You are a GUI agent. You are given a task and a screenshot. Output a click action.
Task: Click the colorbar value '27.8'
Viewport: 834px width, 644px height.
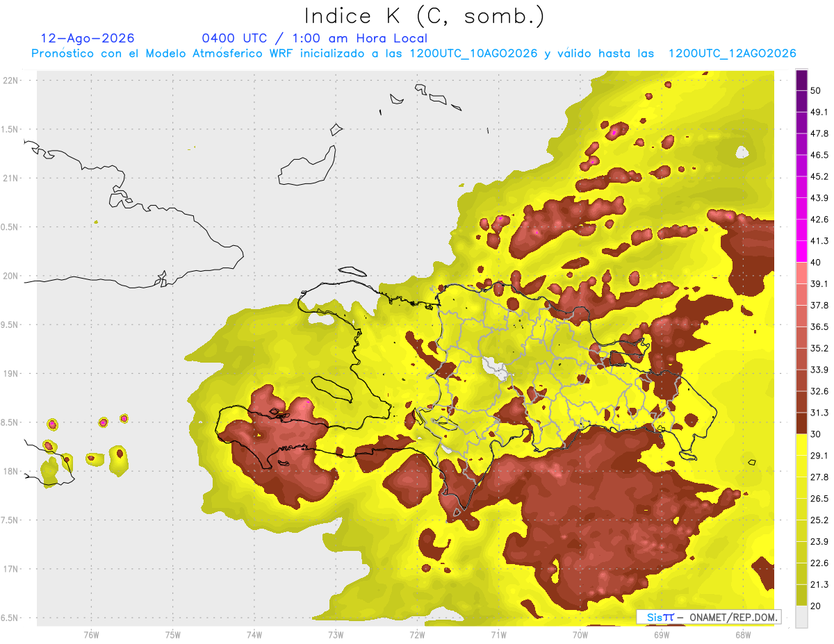pyautogui.click(x=819, y=477)
